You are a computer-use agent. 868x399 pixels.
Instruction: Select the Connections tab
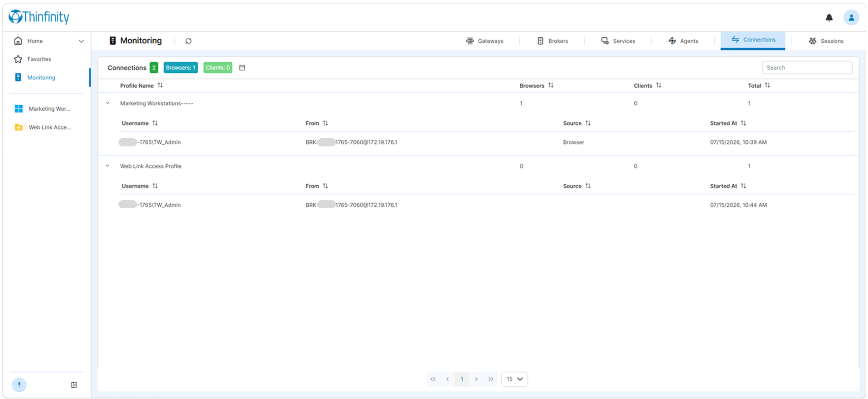pyautogui.click(x=753, y=40)
